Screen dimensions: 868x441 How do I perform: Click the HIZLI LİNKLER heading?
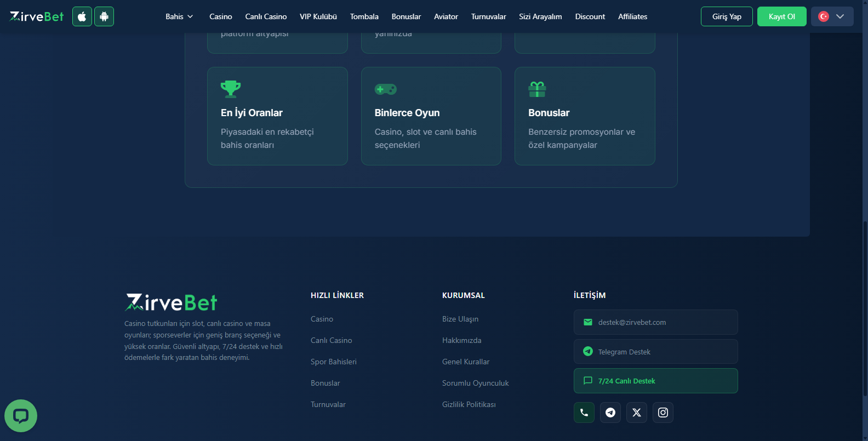tap(337, 295)
